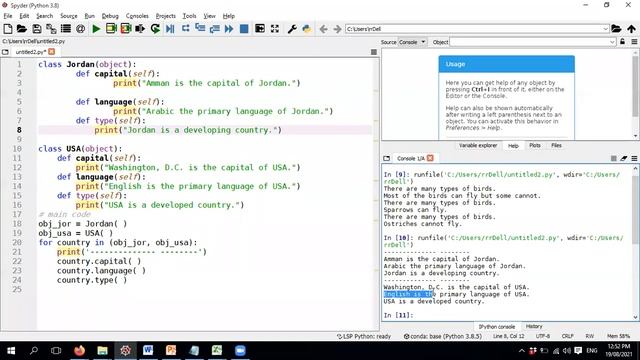Open the Tools menu
Screen dimensions: 640x360
point(189,16)
